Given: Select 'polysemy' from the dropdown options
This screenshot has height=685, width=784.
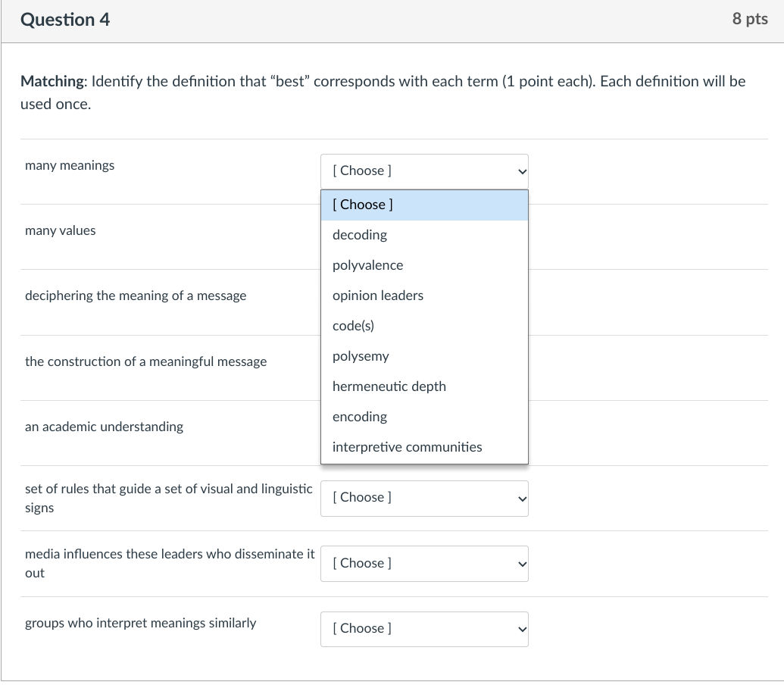Looking at the screenshot, I should (361, 356).
